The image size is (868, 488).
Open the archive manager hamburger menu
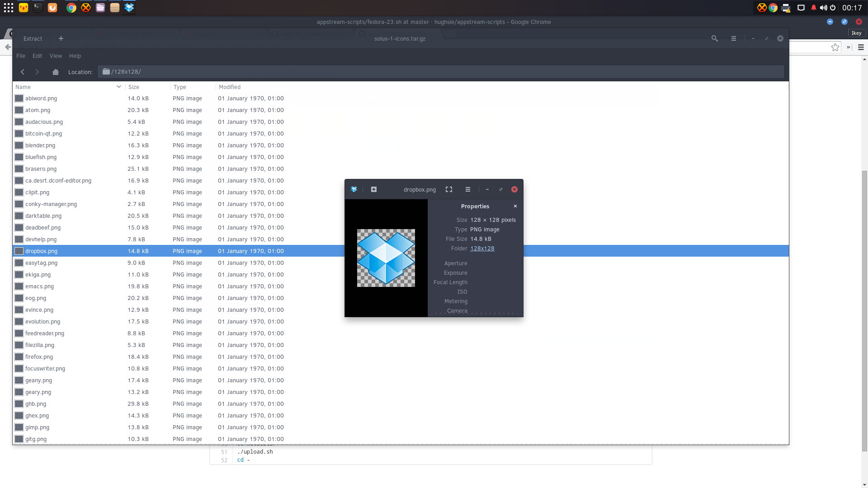[734, 39]
